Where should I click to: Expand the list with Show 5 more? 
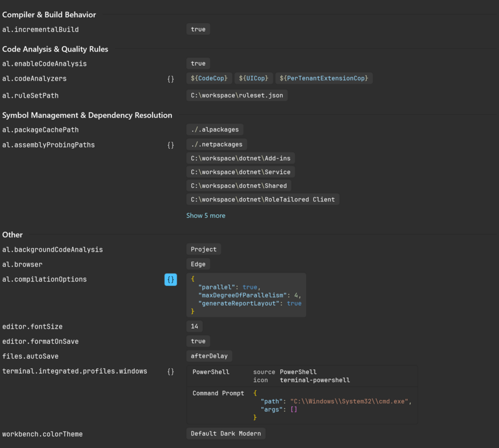pos(206,216)
